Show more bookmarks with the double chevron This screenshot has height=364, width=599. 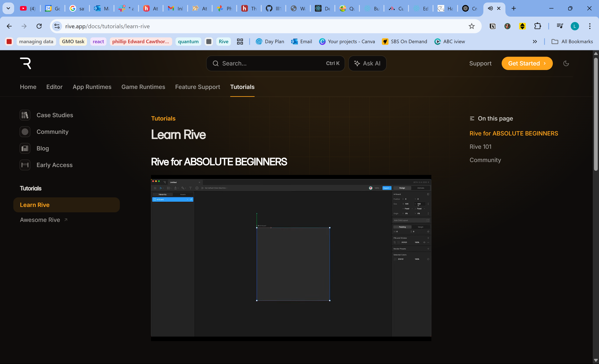pyautogui.click(x=535, y=42)
